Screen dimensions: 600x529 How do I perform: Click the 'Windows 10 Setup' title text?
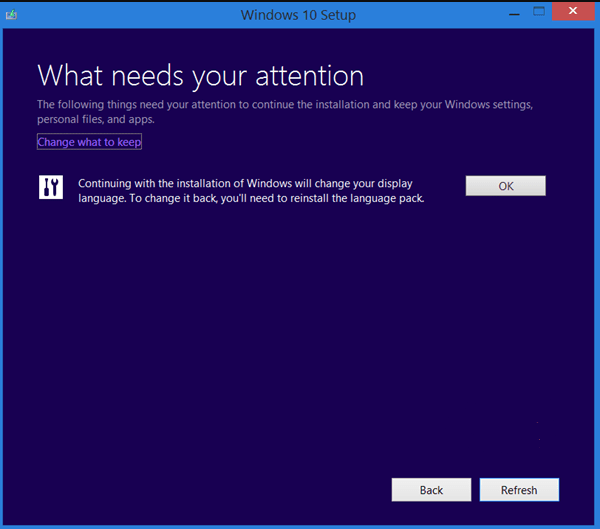pos(298,15)
